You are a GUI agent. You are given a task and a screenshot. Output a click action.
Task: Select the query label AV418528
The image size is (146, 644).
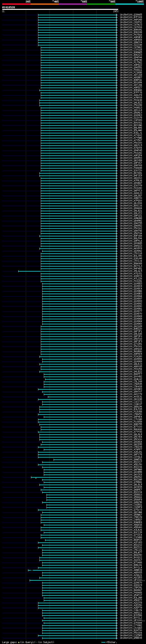point(8,7)
